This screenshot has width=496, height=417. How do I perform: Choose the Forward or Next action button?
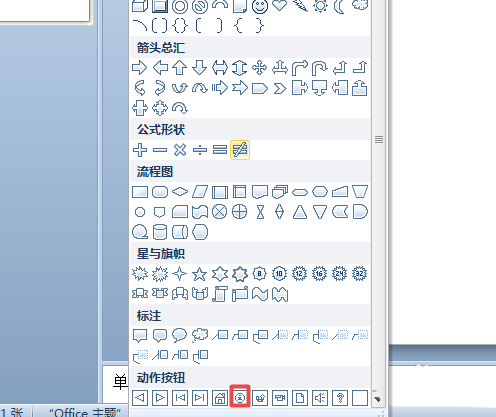[160, 398]
